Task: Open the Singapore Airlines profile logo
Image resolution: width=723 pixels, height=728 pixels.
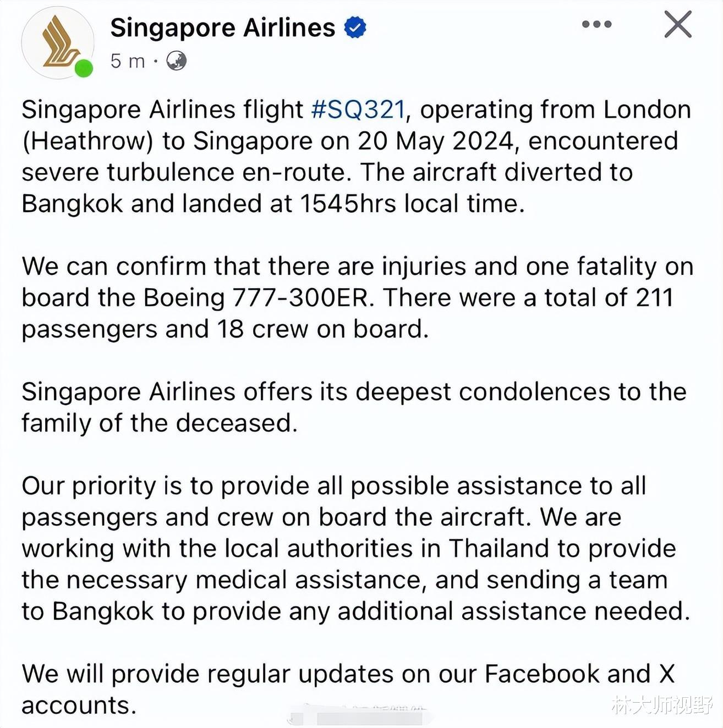Action: tap(57, 42)
